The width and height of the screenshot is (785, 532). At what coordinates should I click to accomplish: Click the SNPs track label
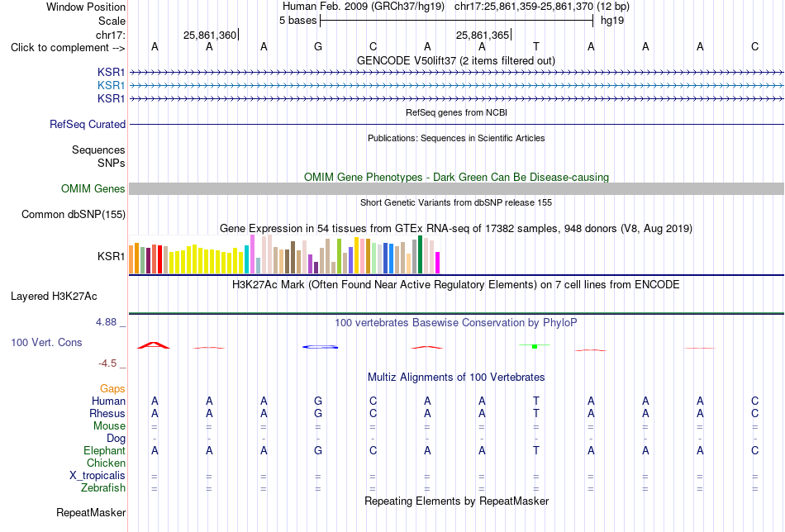click(x=112, y=164)
